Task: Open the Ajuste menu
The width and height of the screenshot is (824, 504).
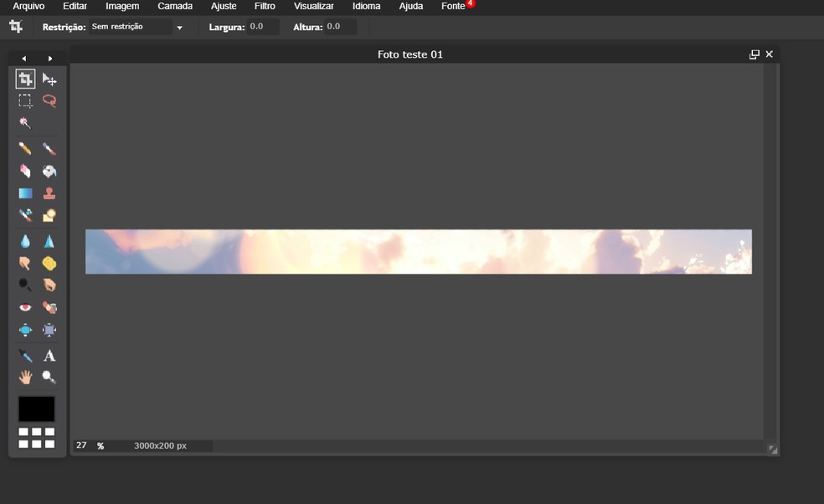Action: pos(224,7)
